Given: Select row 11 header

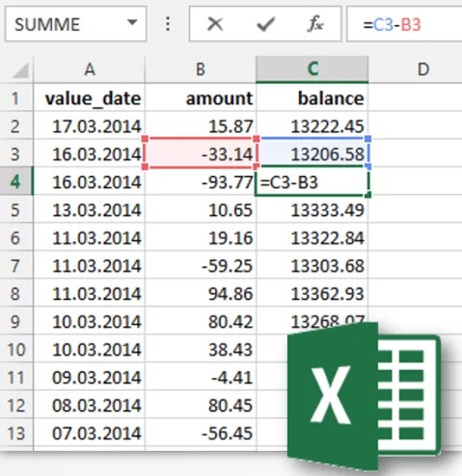Looking at the screenshot, I should [x=15, y=377].
